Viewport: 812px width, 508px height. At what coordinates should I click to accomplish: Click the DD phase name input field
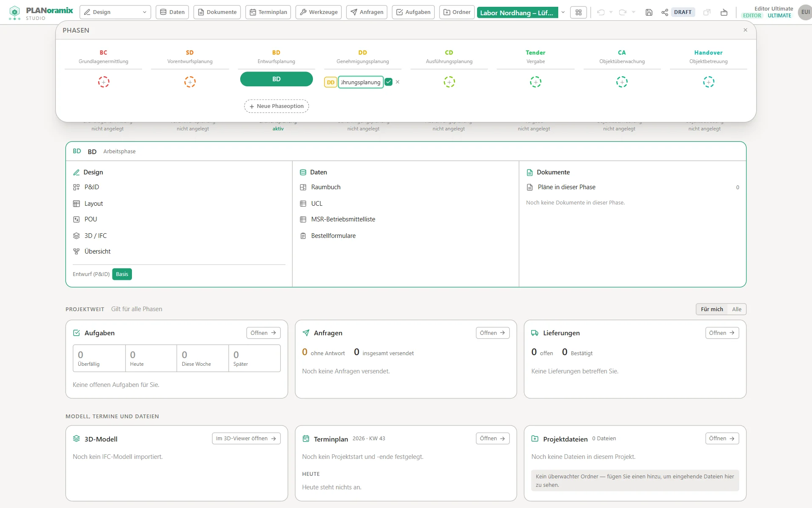361,82
